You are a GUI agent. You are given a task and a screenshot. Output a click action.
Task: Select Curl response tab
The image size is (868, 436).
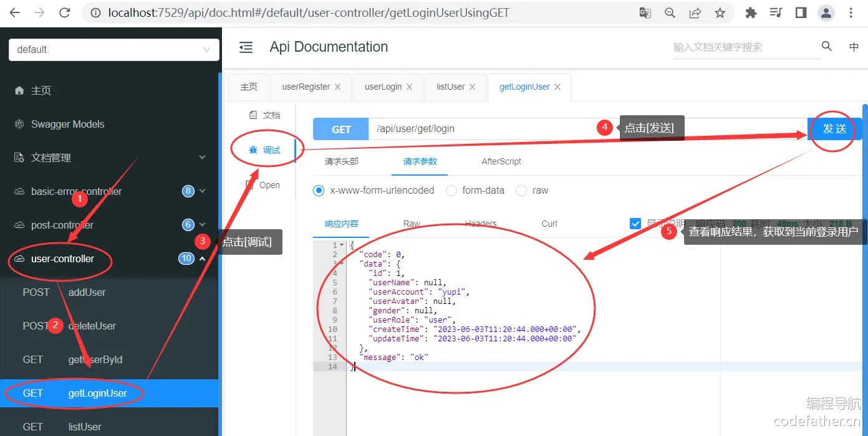click(x=549, y=224)
